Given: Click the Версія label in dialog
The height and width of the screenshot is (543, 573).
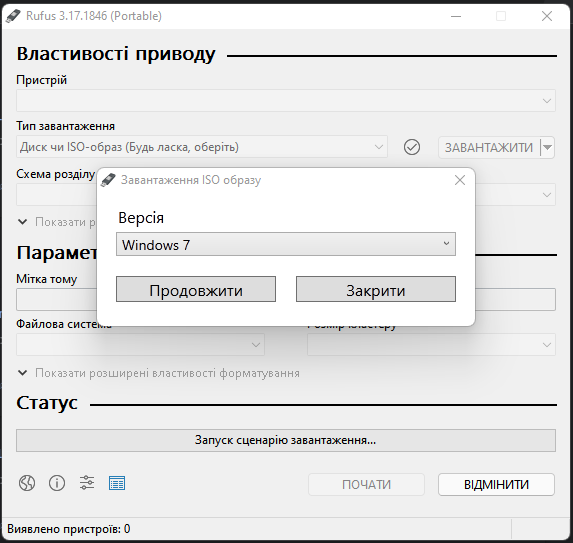Looking at the screenshot, I should [x=141, y=218].
